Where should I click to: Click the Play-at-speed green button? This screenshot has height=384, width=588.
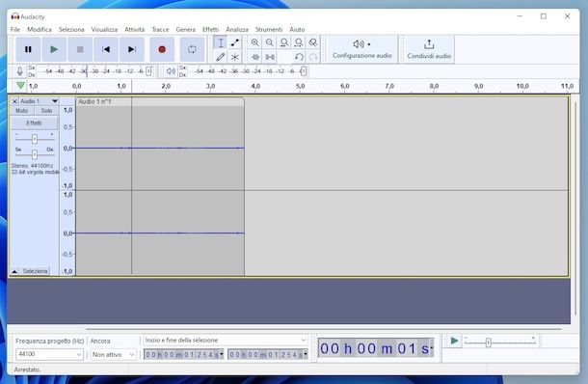[x=454, y=341]
